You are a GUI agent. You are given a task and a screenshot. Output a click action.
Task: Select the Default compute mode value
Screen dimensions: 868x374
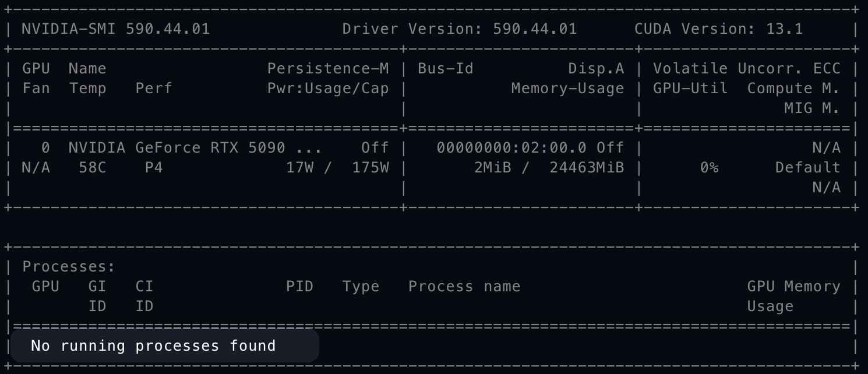pyautogui.click(x=807, y=167)
